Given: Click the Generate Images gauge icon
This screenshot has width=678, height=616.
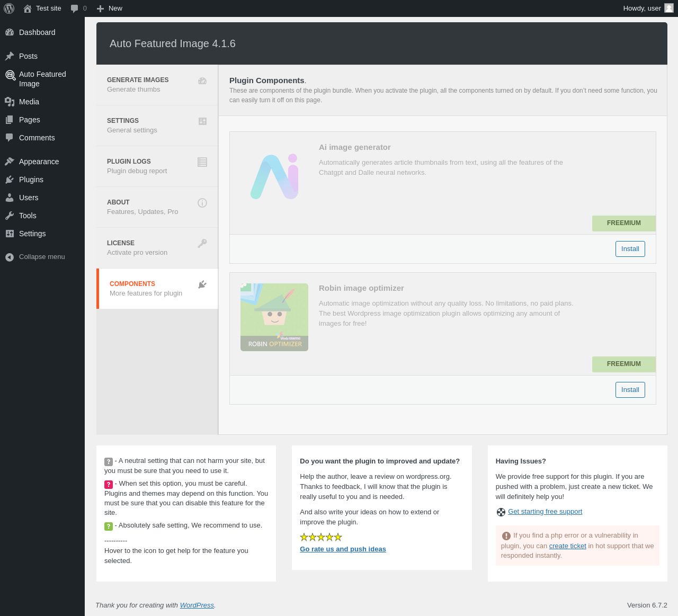Looking at the screenshot, I should [202, 81].
